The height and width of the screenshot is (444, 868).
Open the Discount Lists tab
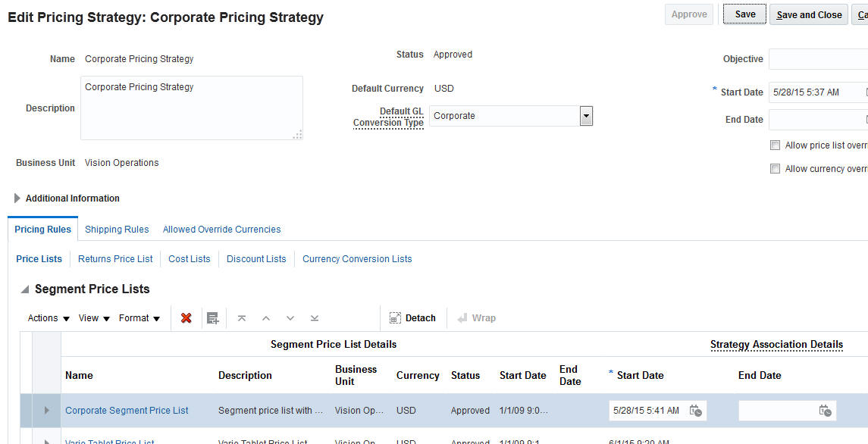tap(256, 258)
